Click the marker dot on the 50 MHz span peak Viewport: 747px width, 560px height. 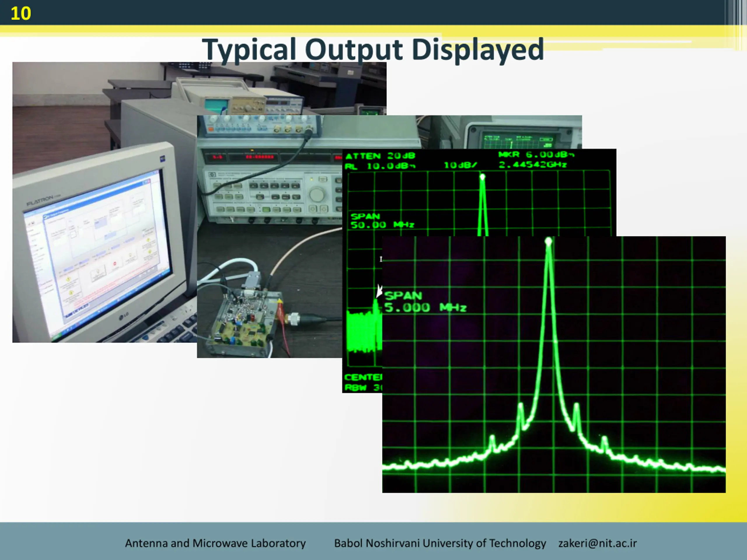(483, 176)
